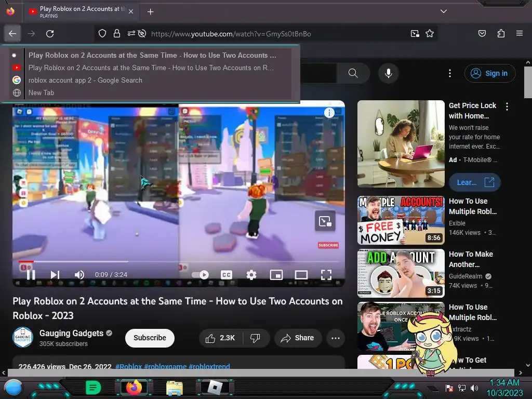
Task: Select the Play Roblox on 2 Accounts tab
Action: (x=82, y=11)
